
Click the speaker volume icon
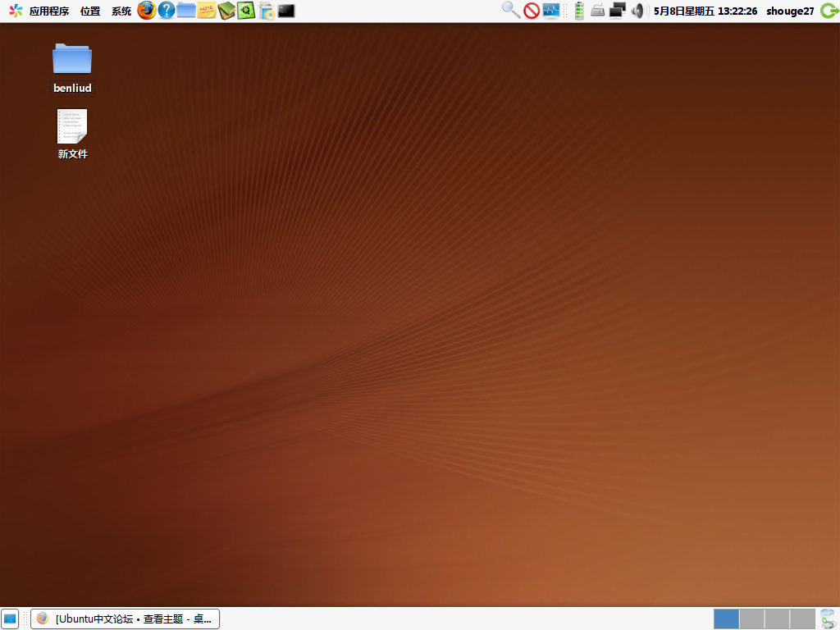(x=637, y=11)
